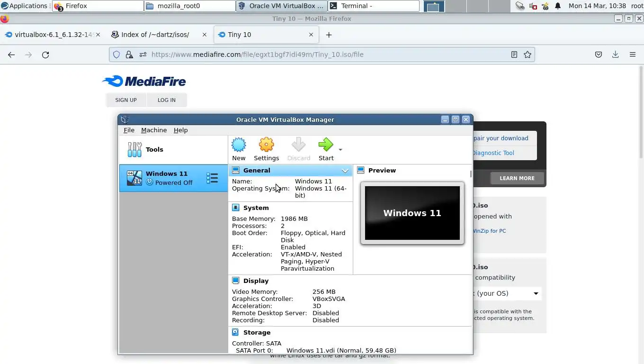Screen dimensions: 644x364
Task: Click the repair your download link
Action: click(x=501, y=138)
